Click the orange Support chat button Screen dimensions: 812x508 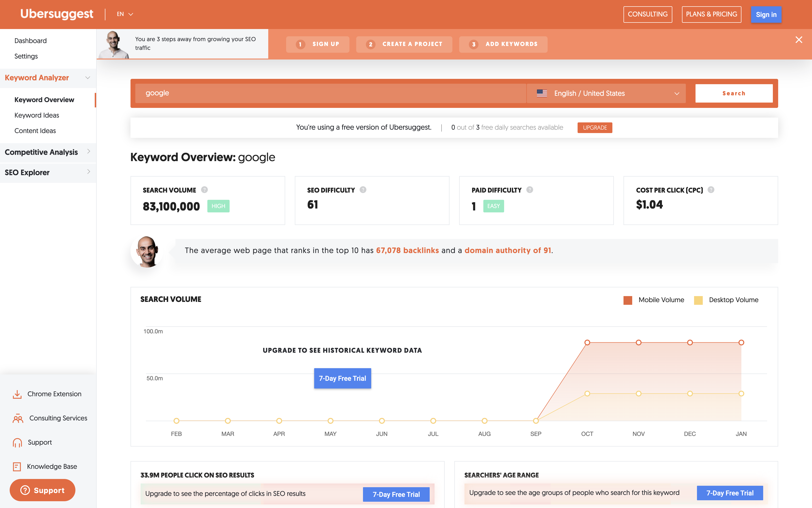(43, 490)
